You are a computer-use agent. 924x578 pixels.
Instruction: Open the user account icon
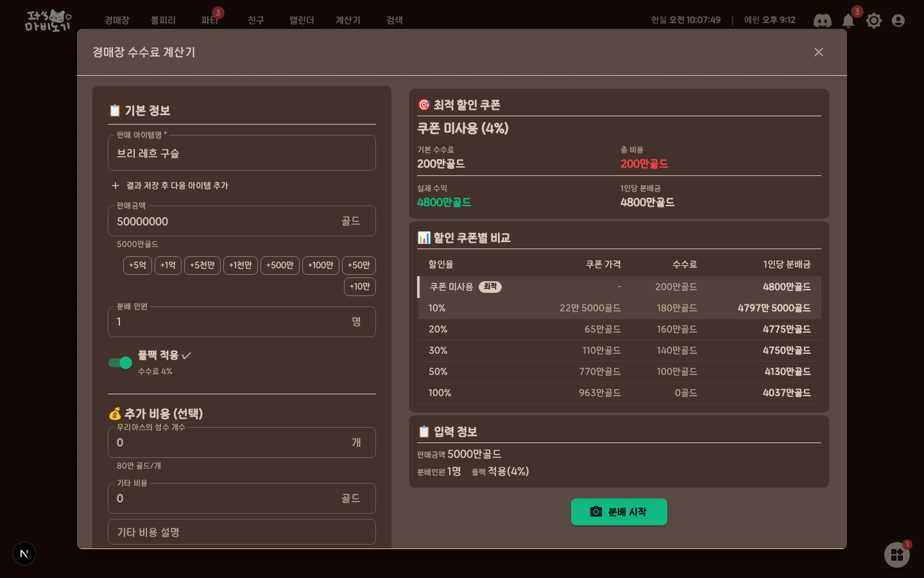[x=898, y=21]
